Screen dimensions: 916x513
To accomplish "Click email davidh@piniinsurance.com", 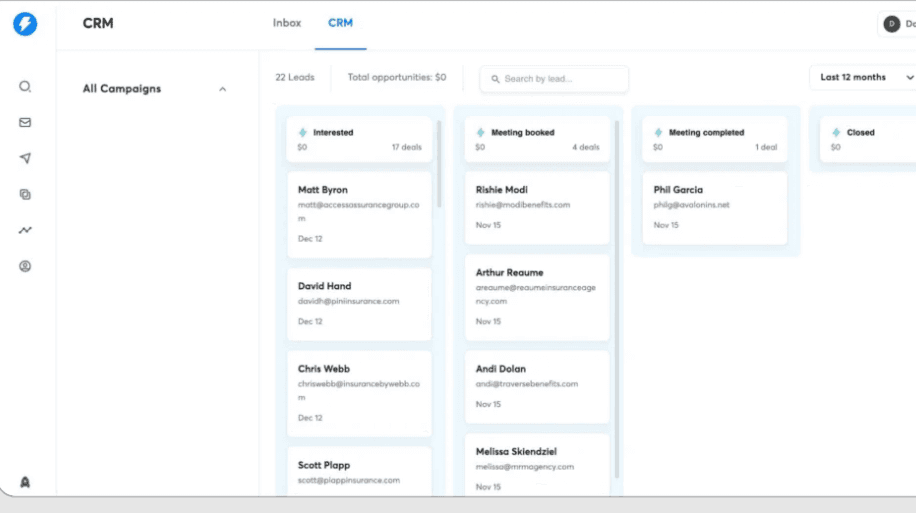I will [349, 301].
